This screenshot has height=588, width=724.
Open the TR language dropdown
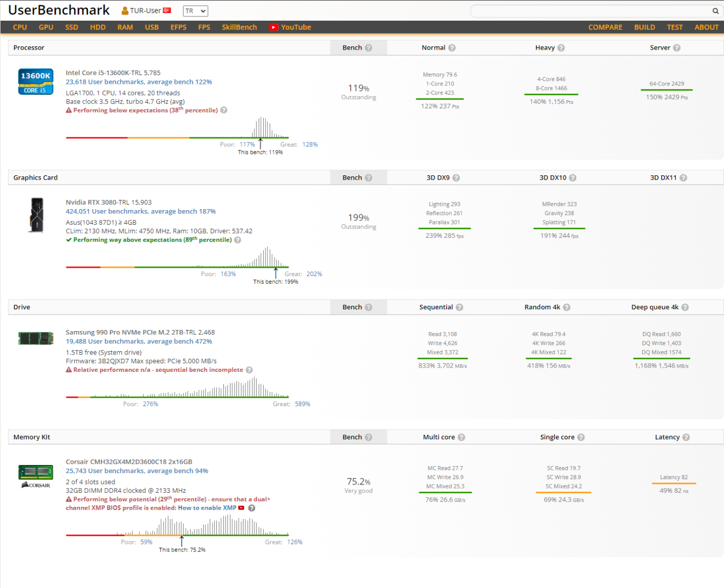click(x=196, y=11)
